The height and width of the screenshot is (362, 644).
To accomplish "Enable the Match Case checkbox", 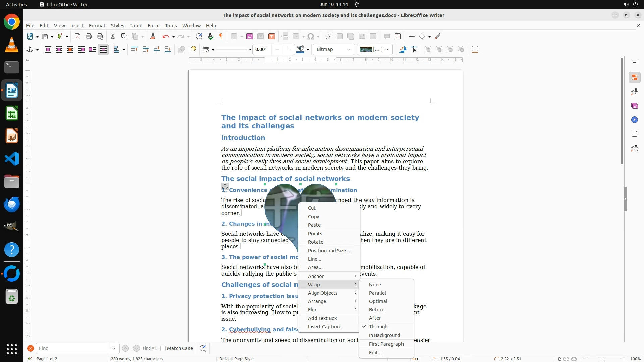I will click(x=163, y=348).
